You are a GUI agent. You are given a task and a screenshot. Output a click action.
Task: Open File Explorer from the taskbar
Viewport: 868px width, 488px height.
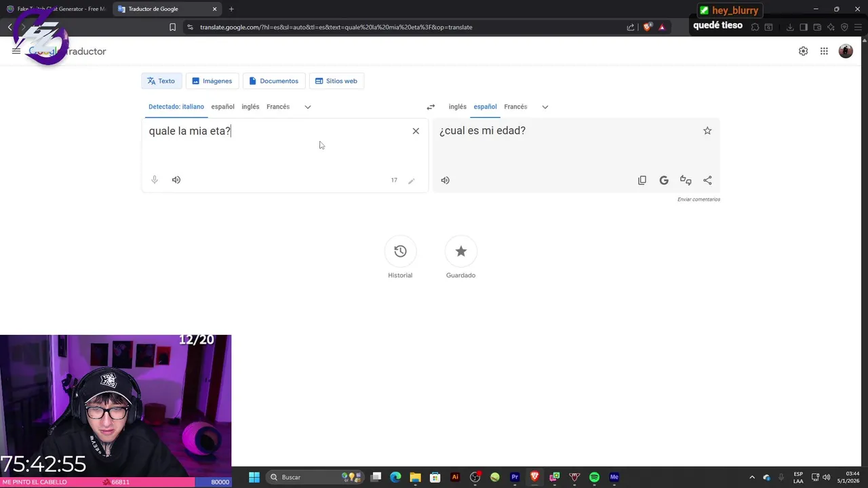pos(415,477)
